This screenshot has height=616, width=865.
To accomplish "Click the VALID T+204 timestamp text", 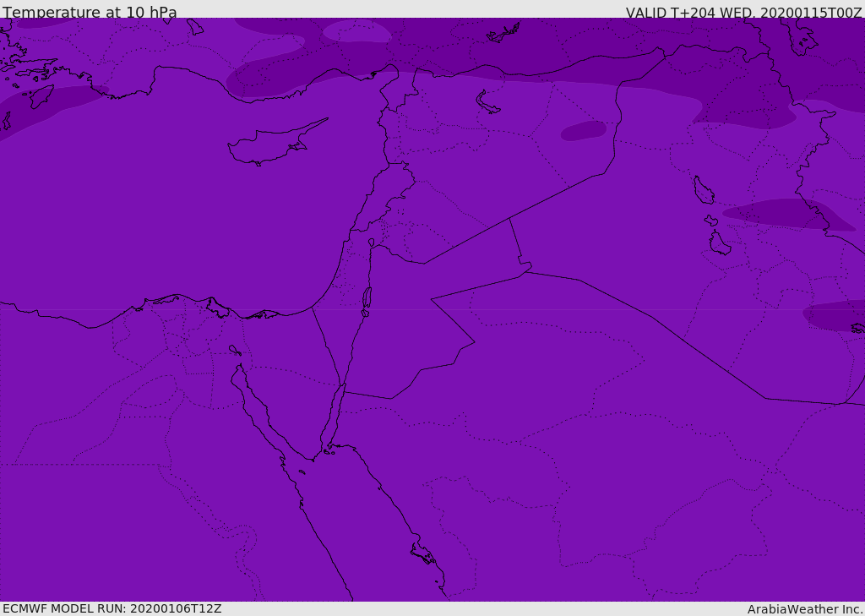I will 743,12.
